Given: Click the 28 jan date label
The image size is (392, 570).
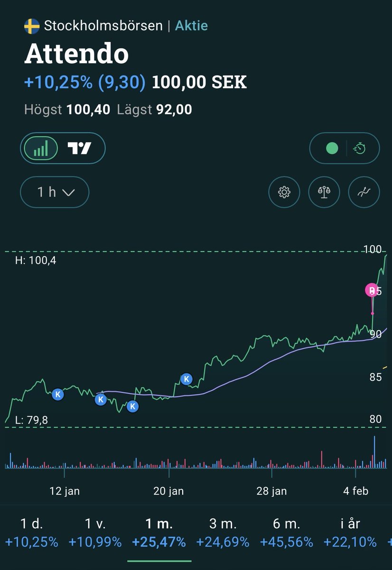Looking at the screenshot, I should click(272, 491).
